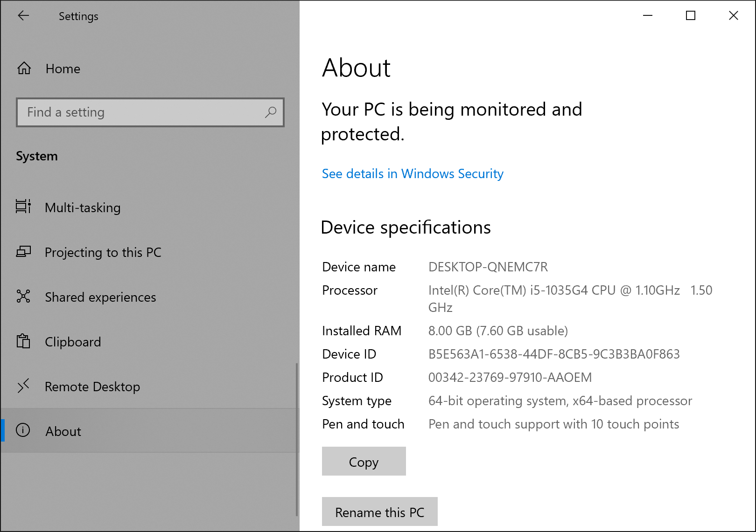The image size is (756, 532).
Task: Click the Multi-tasking icon
Action: pos(23,206)
